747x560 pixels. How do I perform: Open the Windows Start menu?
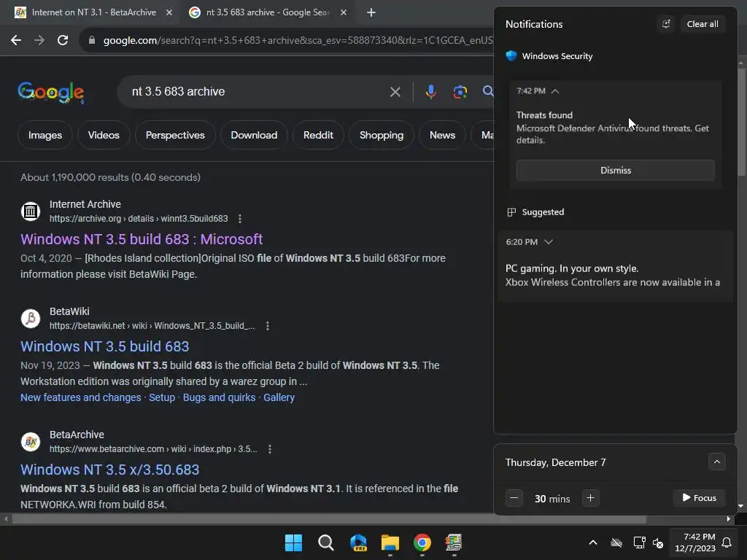pyautogui.click(x=293, y=542)
